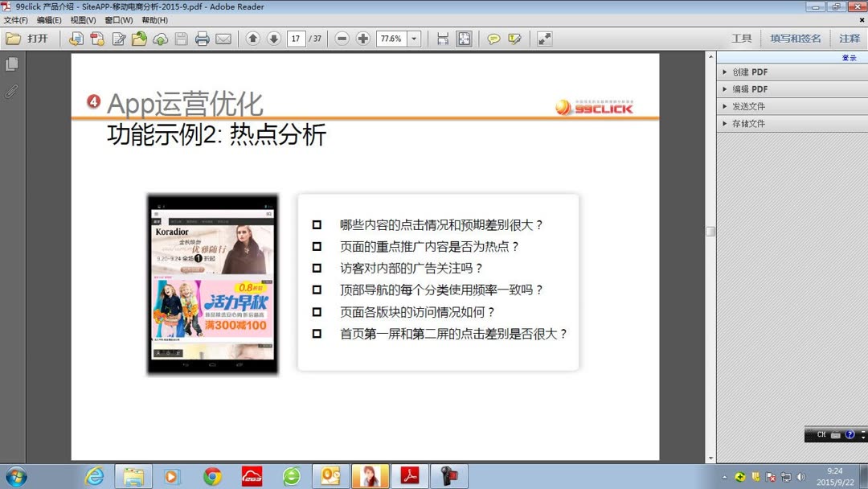The image size is (868, 489).
Task: Click the attachments paperclip in left sidebar
Action: point(10,91)
